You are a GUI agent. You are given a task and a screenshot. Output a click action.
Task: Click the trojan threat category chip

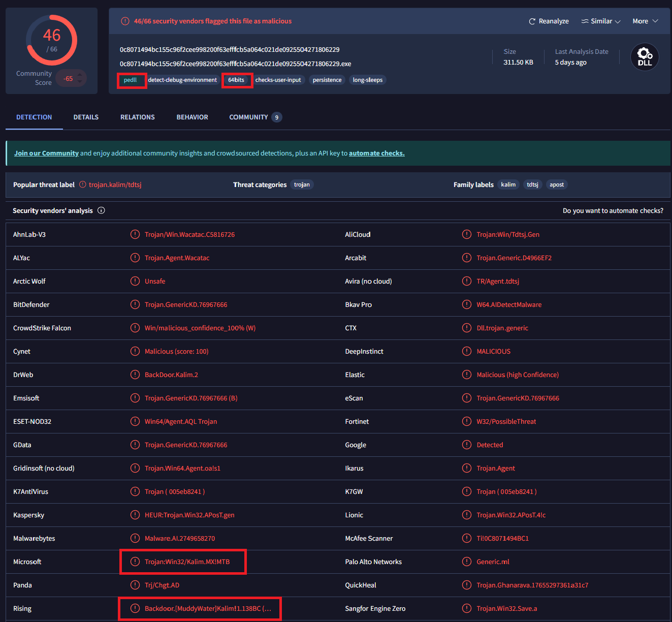click(x=302, y=184)
